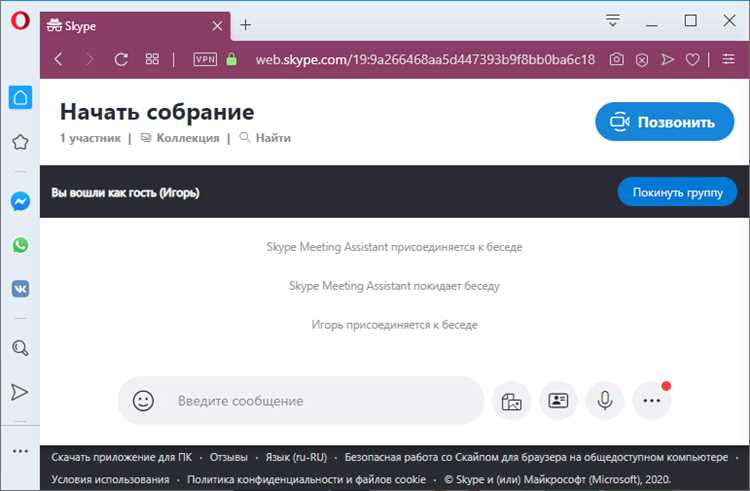Open Политика конфиденциальности и файлов cookie link
The image size is (750, 491).
307,479
